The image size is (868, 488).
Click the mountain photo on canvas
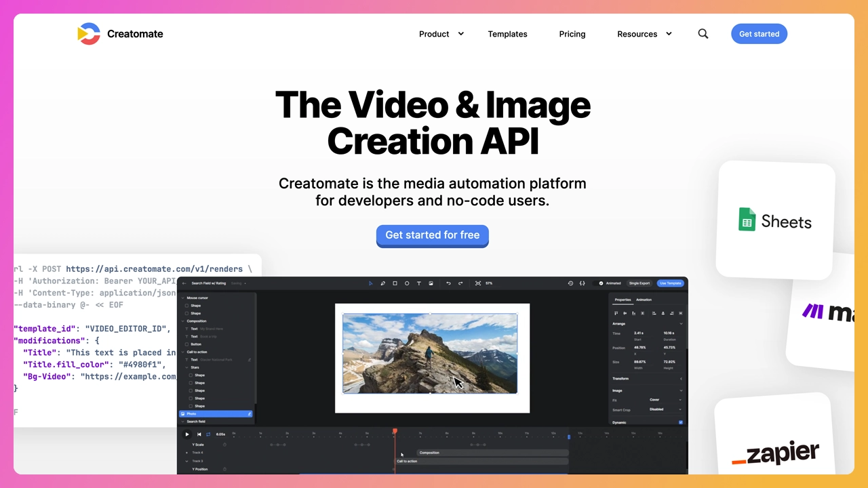click(430, 353)
